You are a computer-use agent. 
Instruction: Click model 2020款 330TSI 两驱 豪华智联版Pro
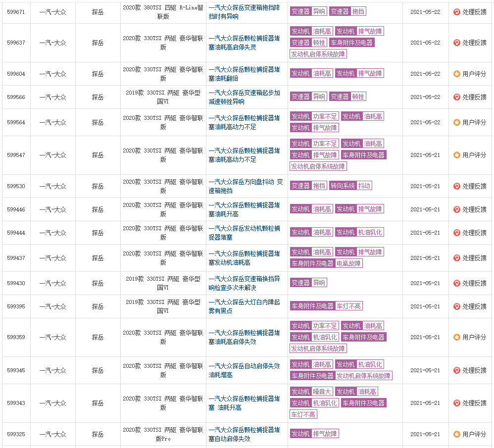163,434
